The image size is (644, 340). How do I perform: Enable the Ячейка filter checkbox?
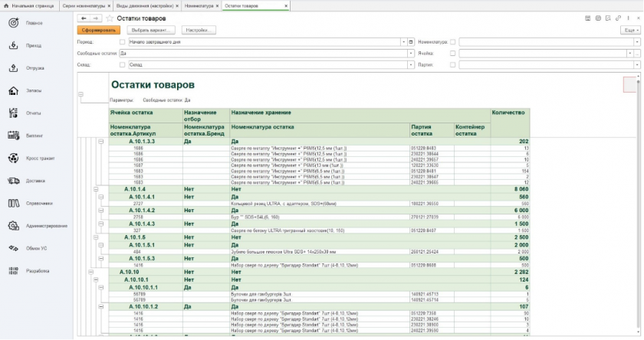point(452,54)
